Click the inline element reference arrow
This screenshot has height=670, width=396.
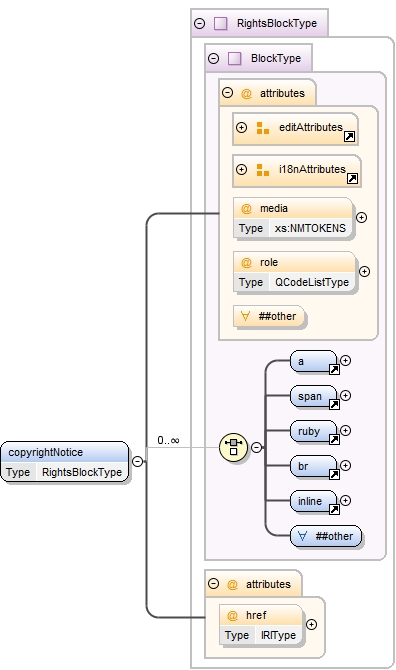click(334, 509)
